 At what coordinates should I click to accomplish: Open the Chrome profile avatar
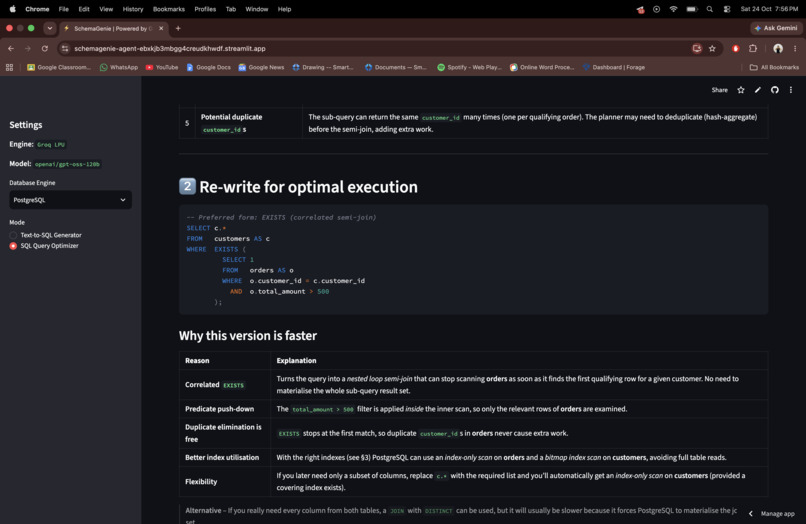pyautogui.click(x=778, y=48)
